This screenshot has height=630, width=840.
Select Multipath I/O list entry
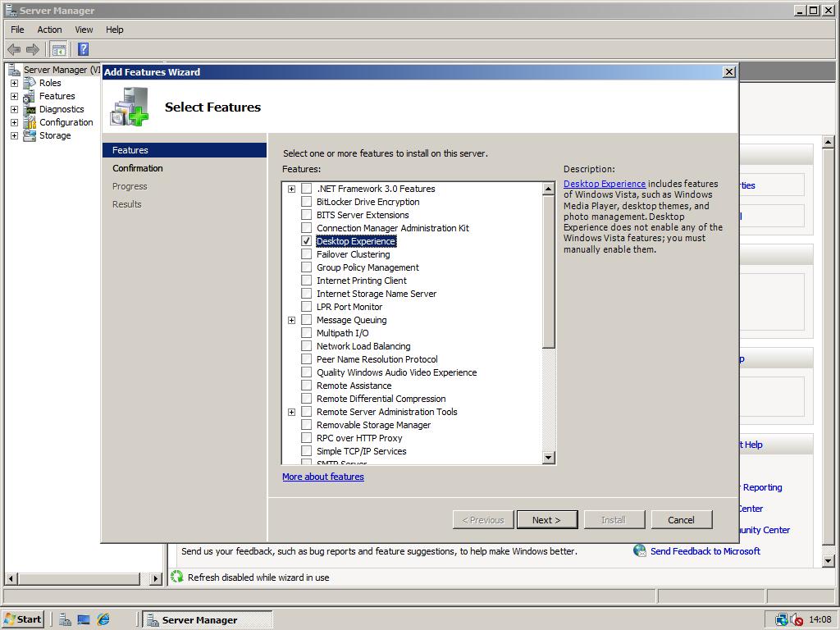342,333
